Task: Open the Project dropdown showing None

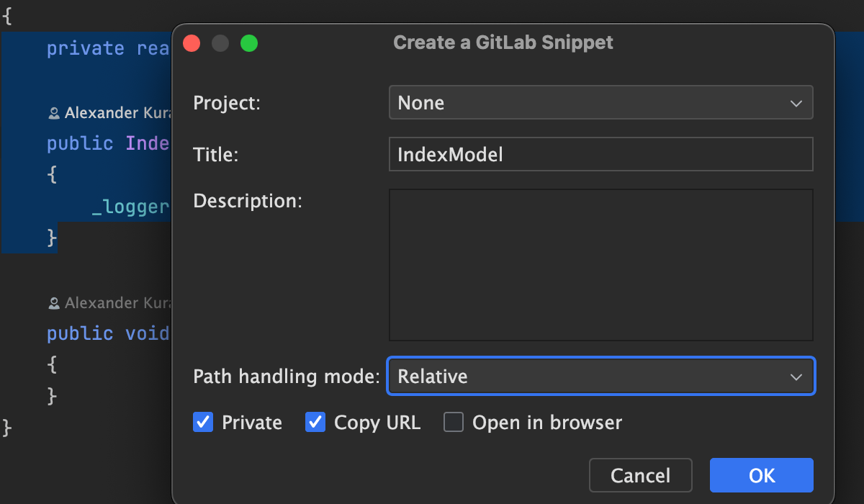Action: pyautogui.click(x=600, y=103)
